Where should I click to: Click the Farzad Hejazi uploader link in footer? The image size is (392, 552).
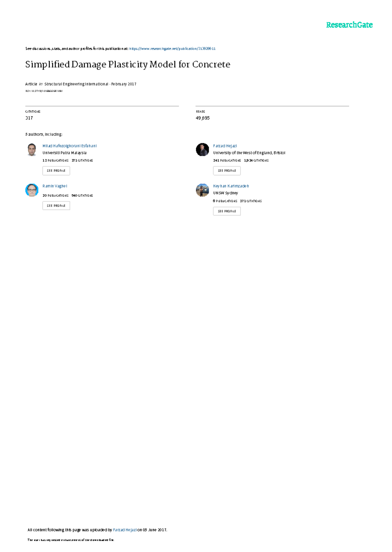click(x=125, y=530)
